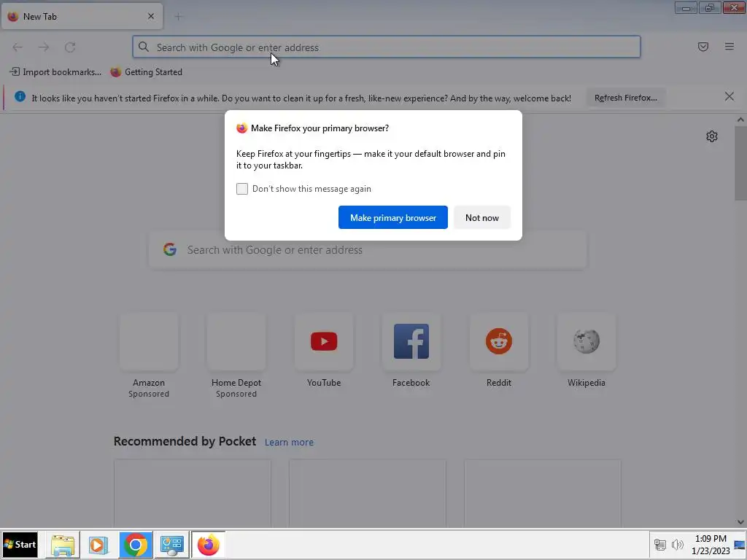Open the Save to Pocket icon
This screenshot has height=560, width=747.
[703, 47]
